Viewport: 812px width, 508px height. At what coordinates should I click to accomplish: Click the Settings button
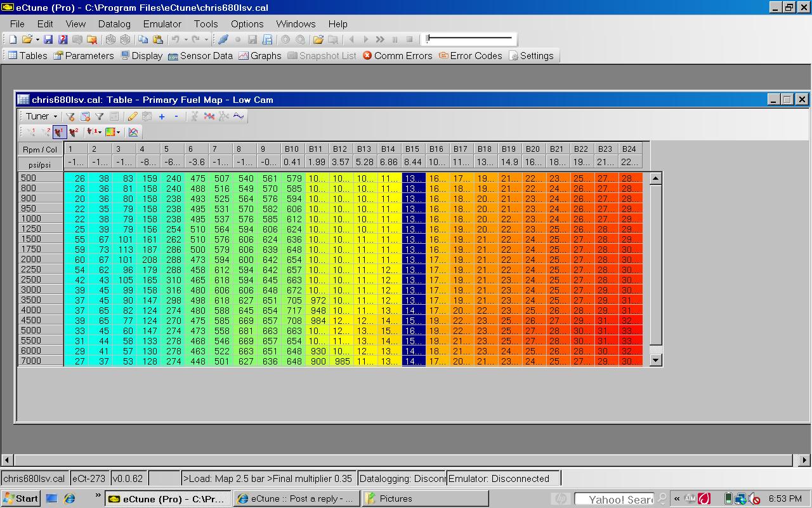click(x=531, y=55)
